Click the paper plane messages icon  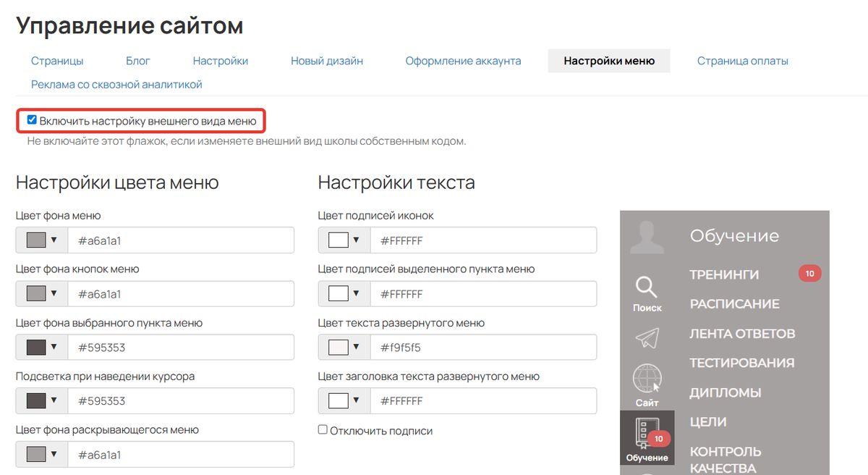[x=647, y=338]
